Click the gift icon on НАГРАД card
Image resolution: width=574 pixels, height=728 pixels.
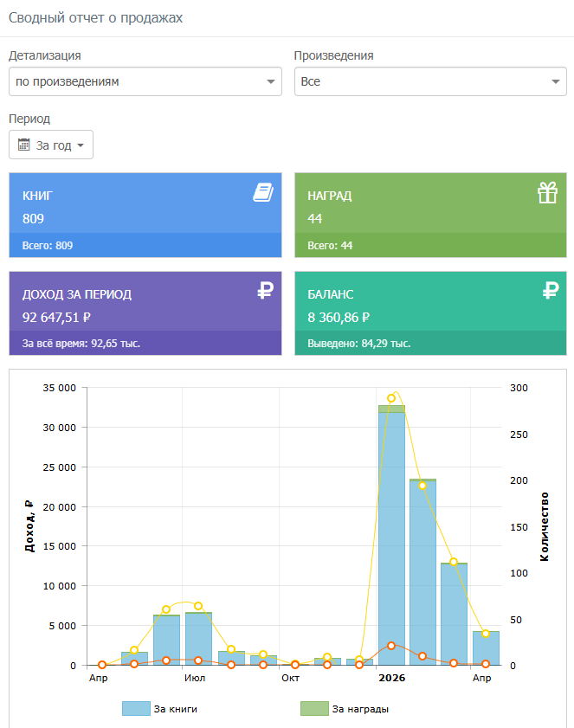(x=547, y=192)
